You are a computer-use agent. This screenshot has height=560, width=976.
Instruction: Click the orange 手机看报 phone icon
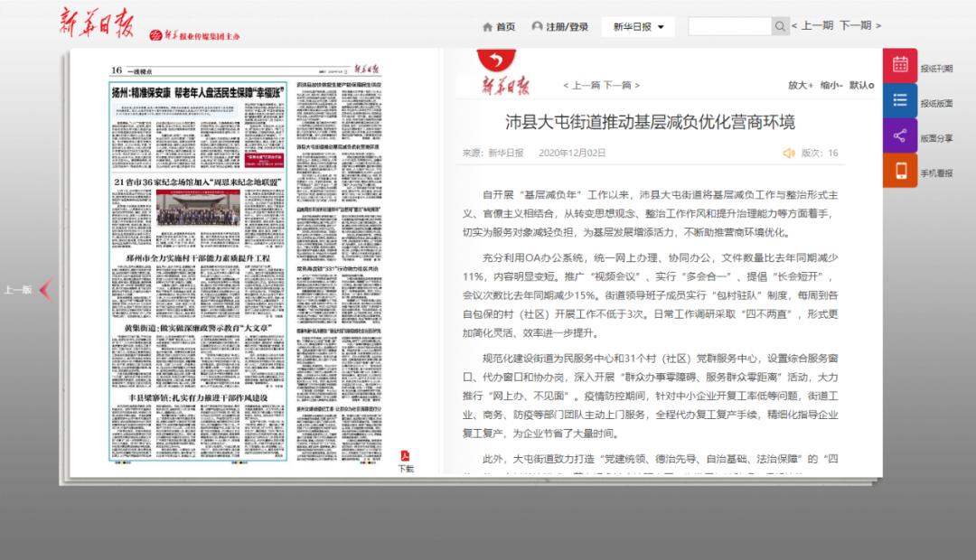[x=899, y=171]
